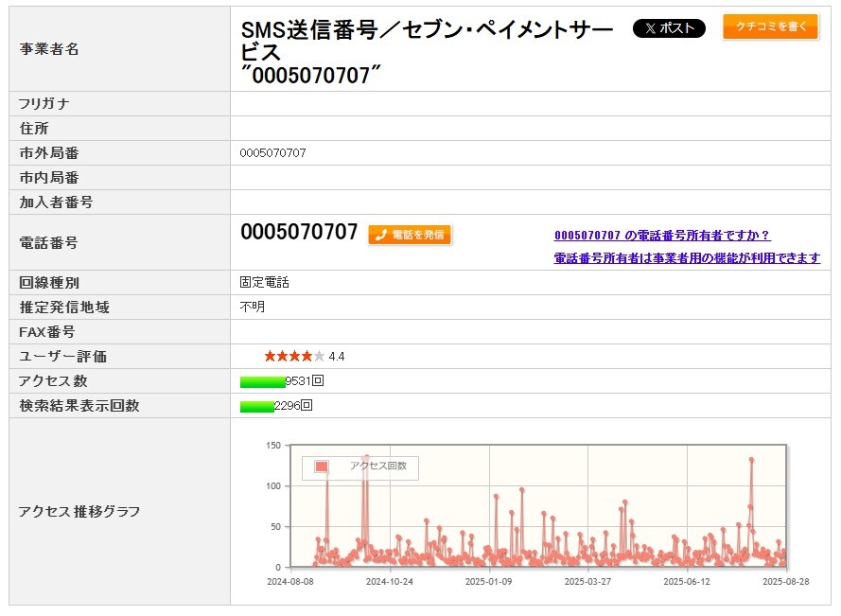Click the 事業者名 heading text
The height and width of the screenshot is (616, 841).
(427, 52)
